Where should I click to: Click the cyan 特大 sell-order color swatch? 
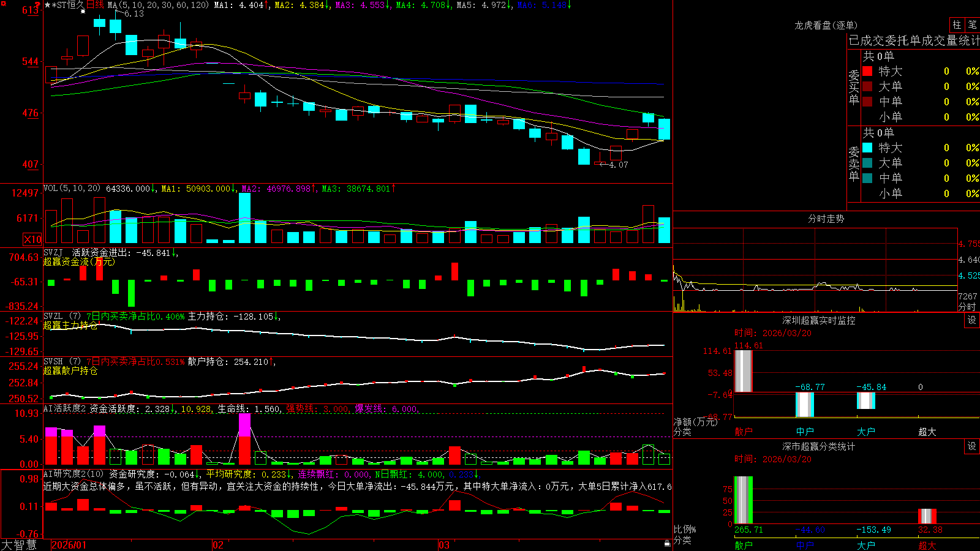coord(867,148)
